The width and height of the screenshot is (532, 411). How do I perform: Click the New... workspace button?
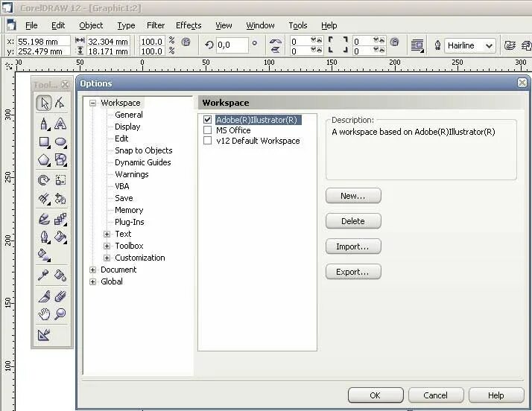point(353,196)
